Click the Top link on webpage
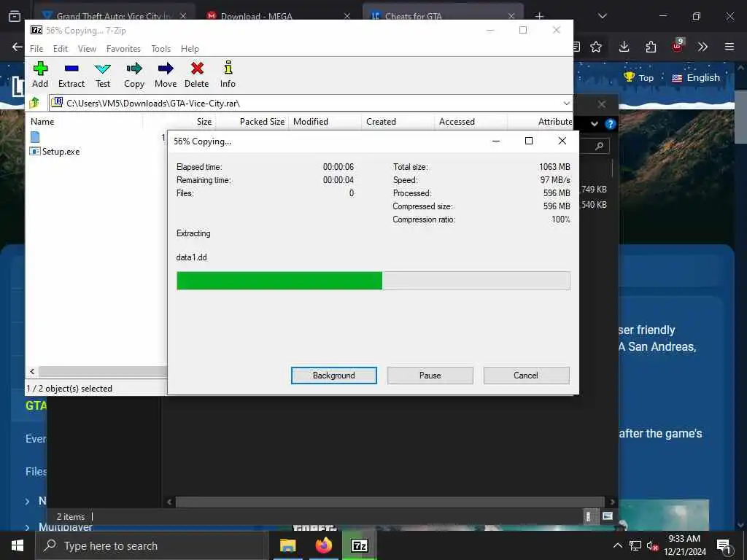Viewport: 747px width, 560px height. coord(639,77)
